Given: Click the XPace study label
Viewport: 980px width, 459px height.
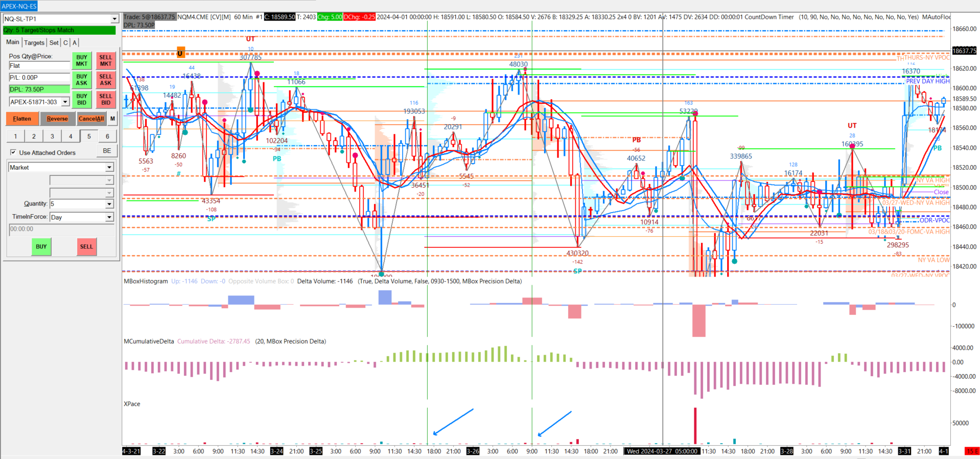Looking at the screenshot, I should click(132, 404).
